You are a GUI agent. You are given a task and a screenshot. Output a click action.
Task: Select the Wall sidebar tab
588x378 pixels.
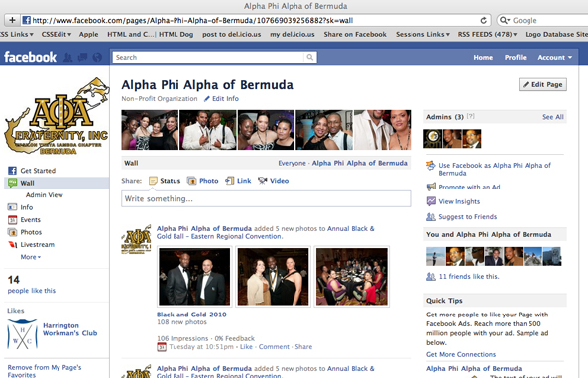click(x=57, y=183)
